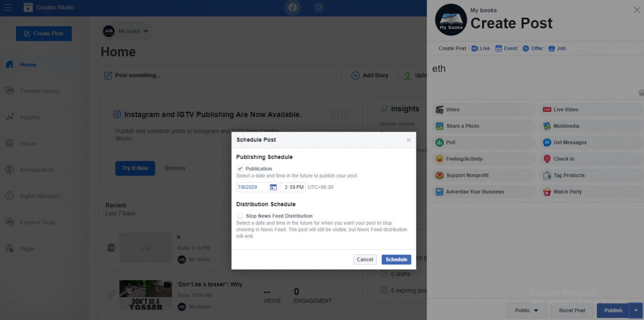Select the Event tab
Viewport: 644px width, 320px height.
506,48
